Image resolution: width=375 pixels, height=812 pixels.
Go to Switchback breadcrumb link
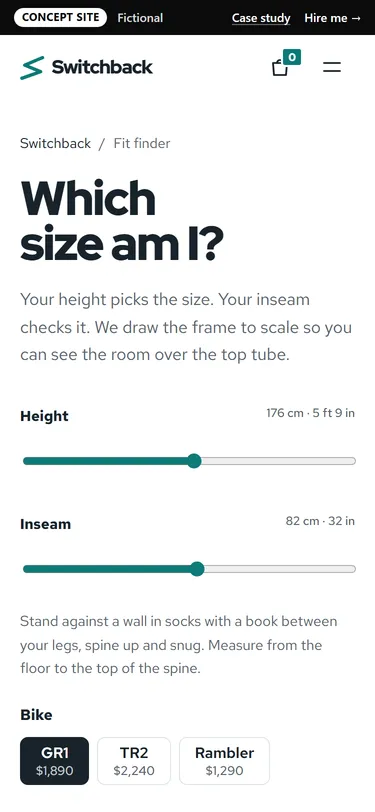(55, 143)
